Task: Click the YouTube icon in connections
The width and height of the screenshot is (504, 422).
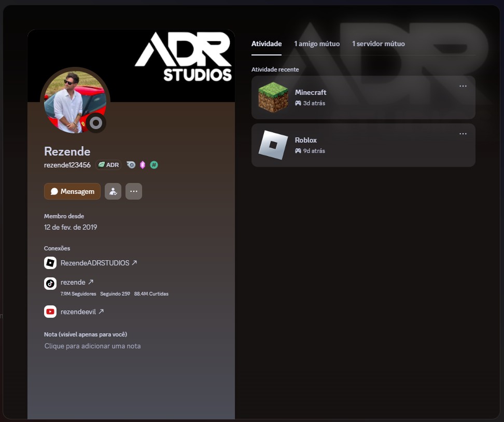Action: click(x=50, y=312)
